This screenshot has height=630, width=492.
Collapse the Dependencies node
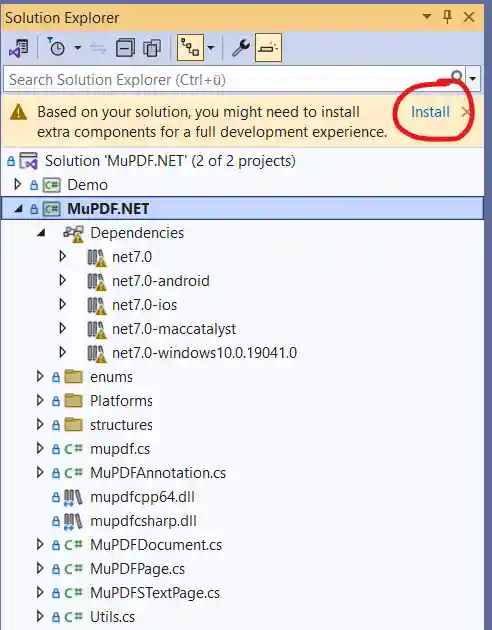(41, 233)
